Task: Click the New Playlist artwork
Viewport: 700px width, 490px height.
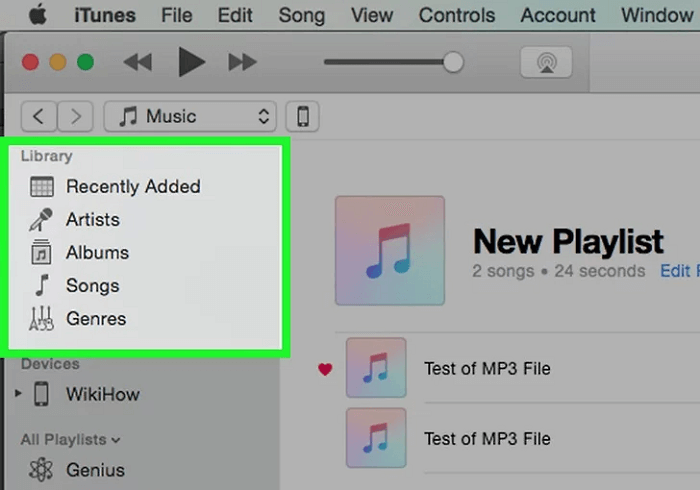Action: 390,251
